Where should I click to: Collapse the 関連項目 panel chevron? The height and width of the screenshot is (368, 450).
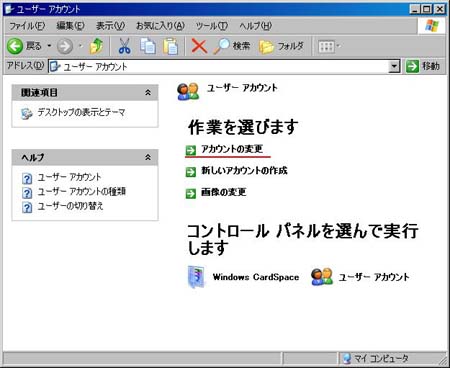pos(148,93)
